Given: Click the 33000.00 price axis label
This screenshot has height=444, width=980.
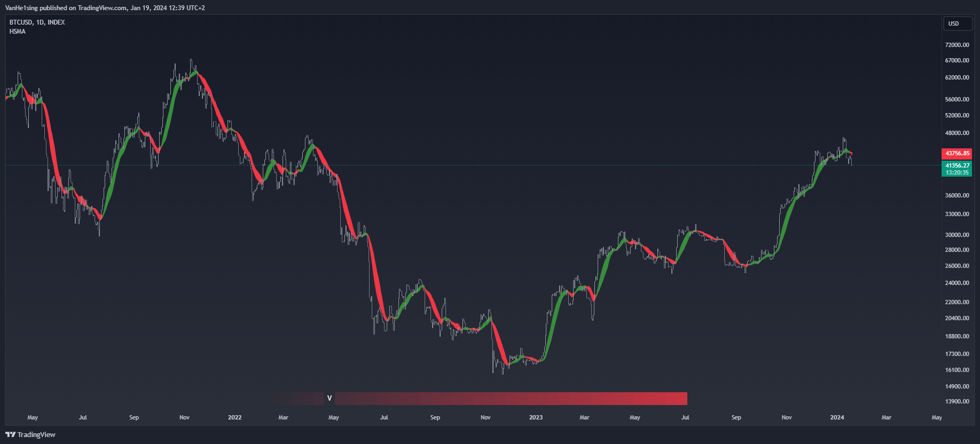Looking at the screenshot, I should [x=957, y=214].
